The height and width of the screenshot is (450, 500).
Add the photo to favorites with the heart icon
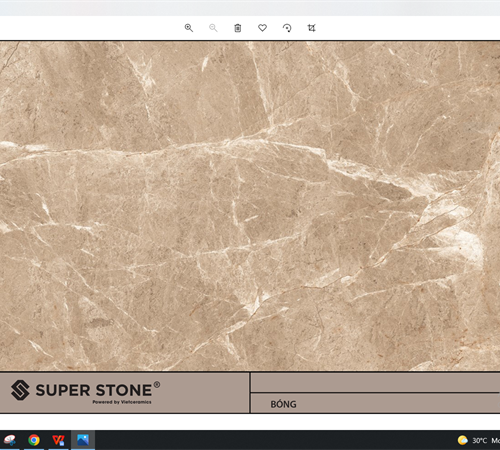click(262, 28)
